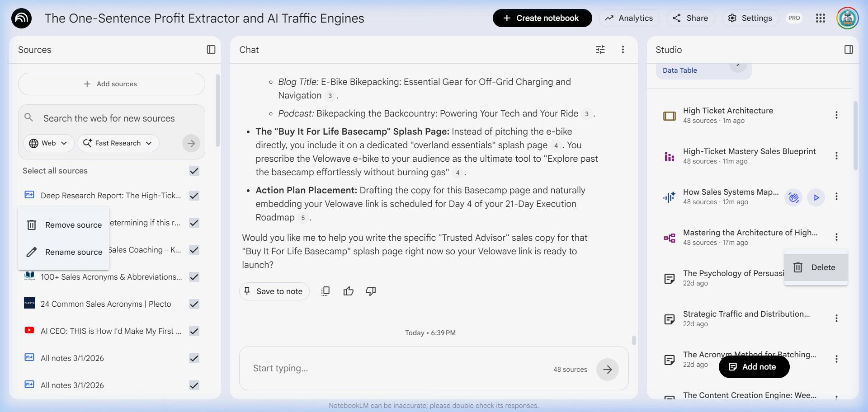Screen dimensions: 868x412
Task: Give the response a thumbs up
Action: click(348, 291)
